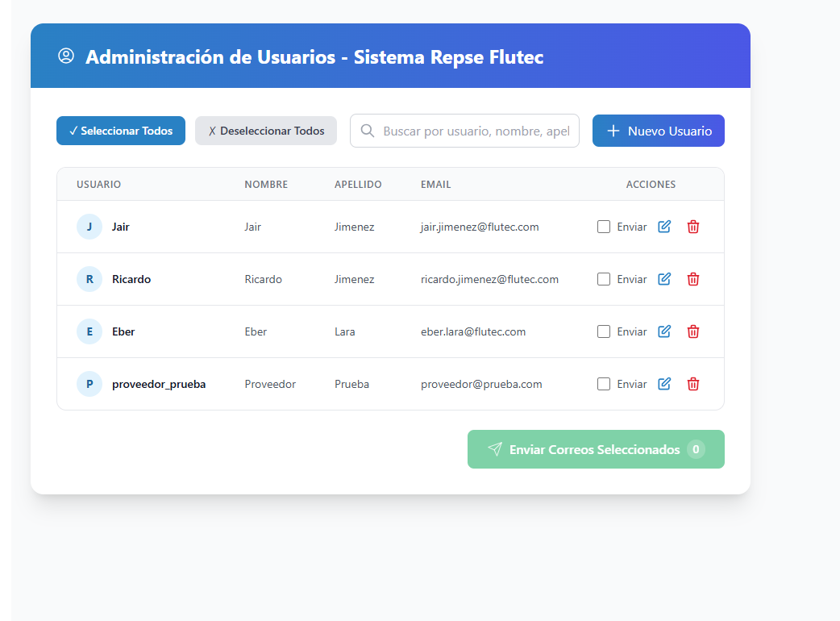840x621 pixels.
Task: Click the J avatar for Jair
Action: pos(89,227)
